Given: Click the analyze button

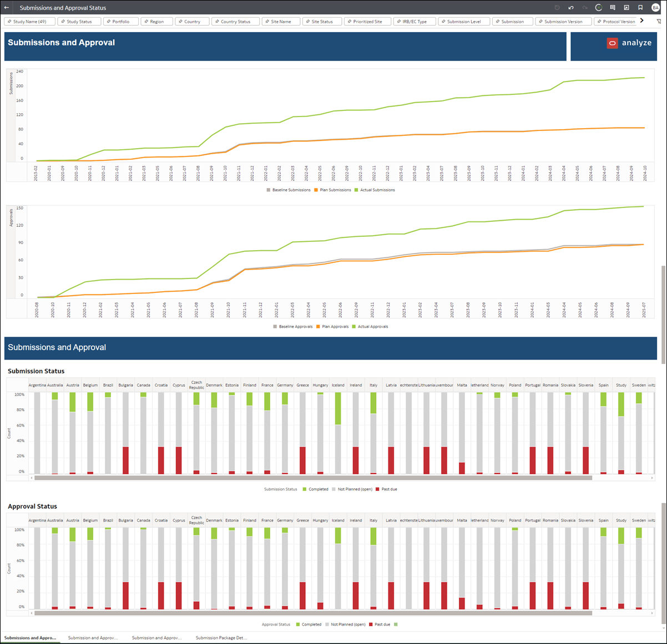Looking at the screenshot, I should (x=630, y=42).
